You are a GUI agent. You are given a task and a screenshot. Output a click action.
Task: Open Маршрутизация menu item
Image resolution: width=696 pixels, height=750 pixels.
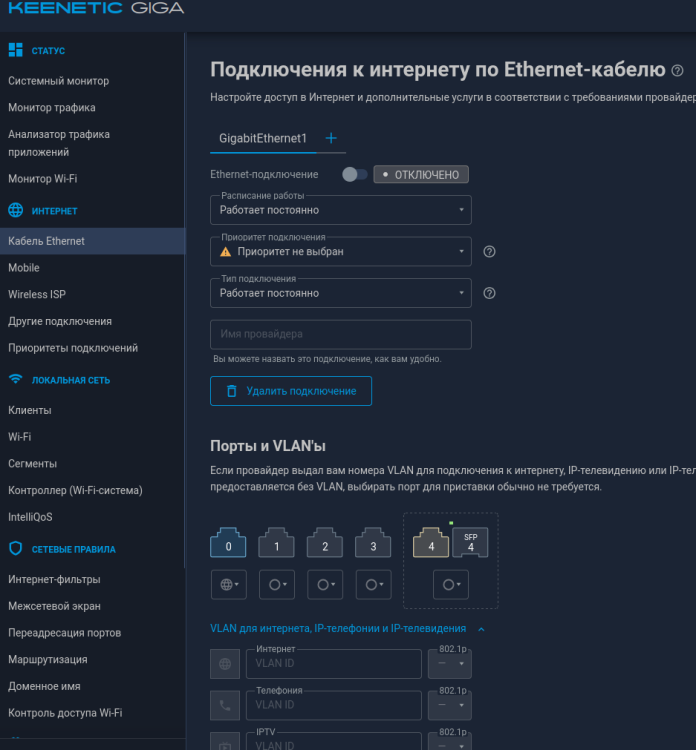click(48, 660)
